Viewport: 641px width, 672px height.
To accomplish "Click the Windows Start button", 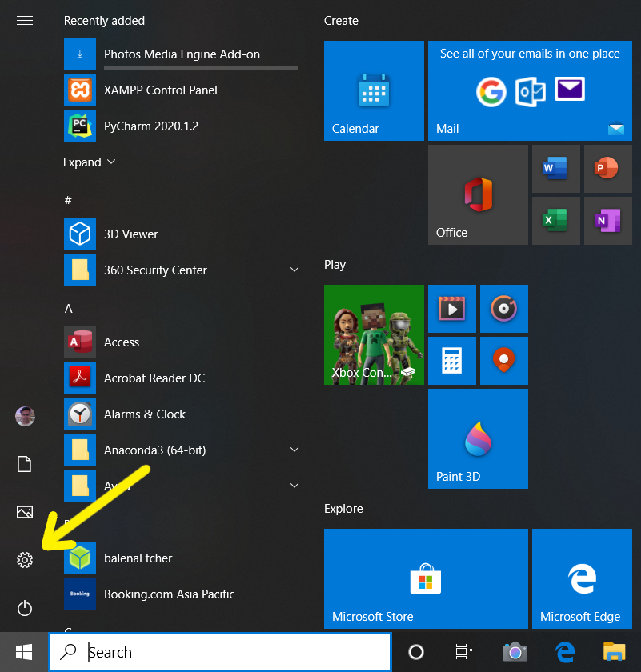I will pos(24,652).
